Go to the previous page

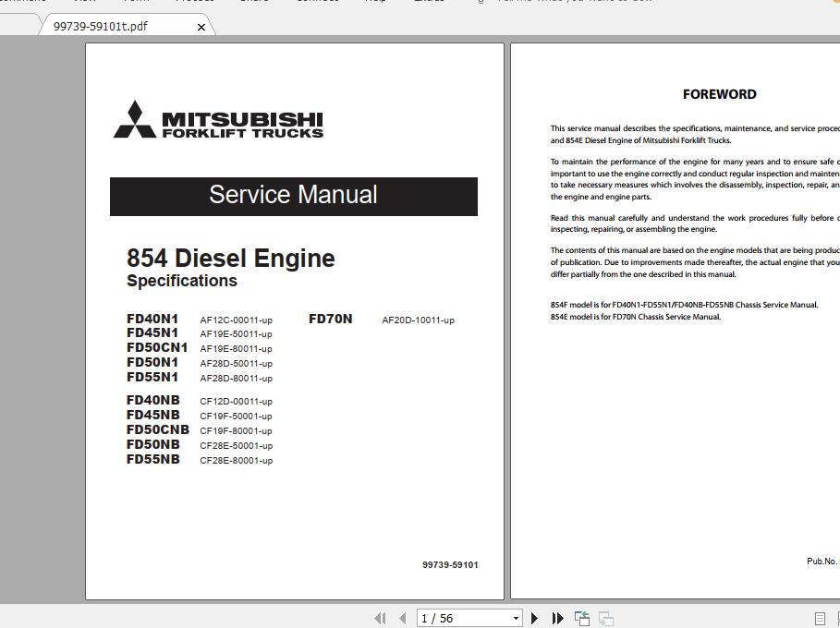point(402,619)
